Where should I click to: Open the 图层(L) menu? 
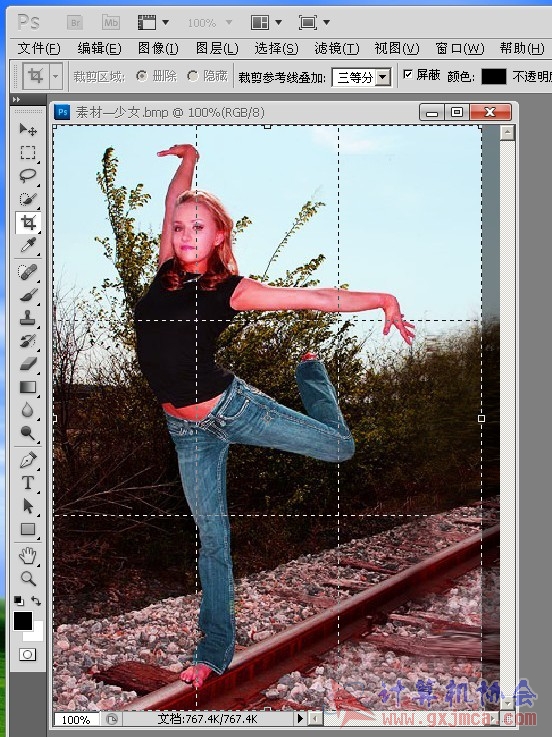217,48
